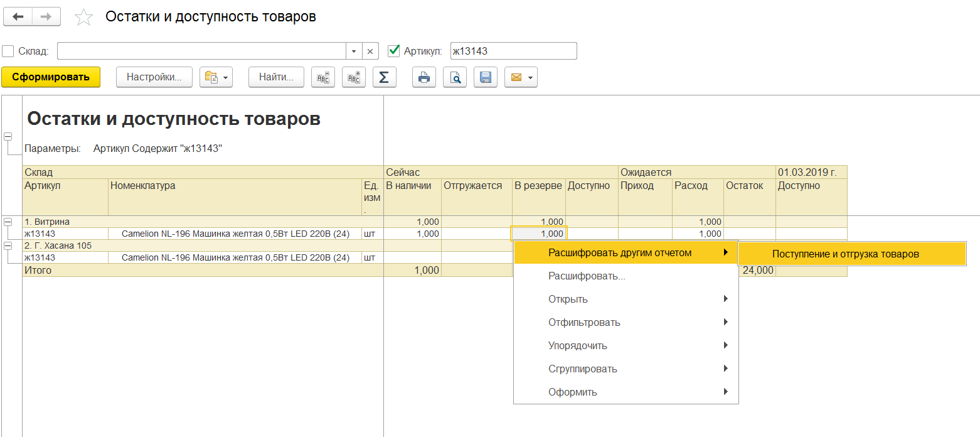The image size is (980, 437).
Task: Click the Артикул text input field
Action: point(513,51)
